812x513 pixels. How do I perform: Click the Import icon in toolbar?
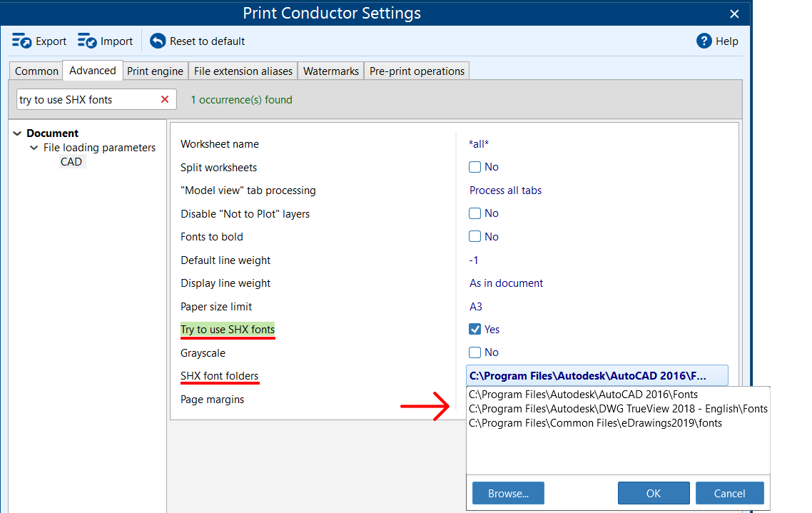(87, 41)
